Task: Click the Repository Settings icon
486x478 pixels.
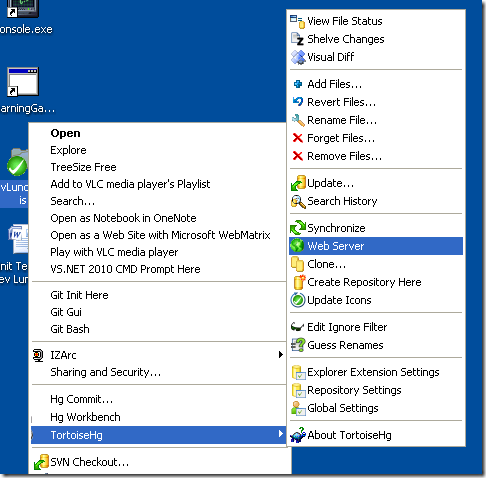Action: pyautogui.click(x=298, y=390)
